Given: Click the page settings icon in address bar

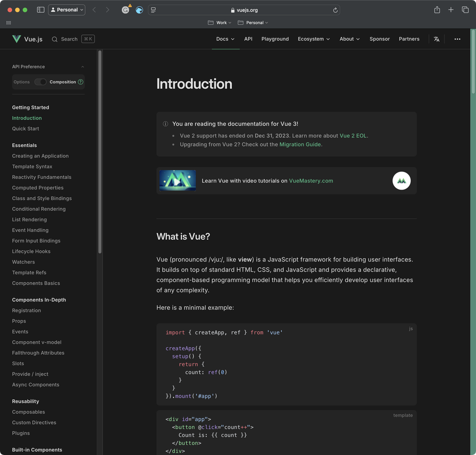Looking at the screenshot, I should (x=153, y=10).
